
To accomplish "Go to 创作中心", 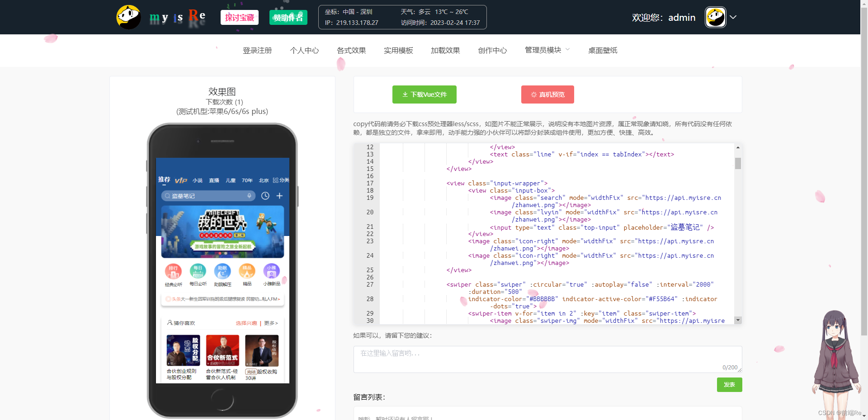I will (x=492, y=50).
